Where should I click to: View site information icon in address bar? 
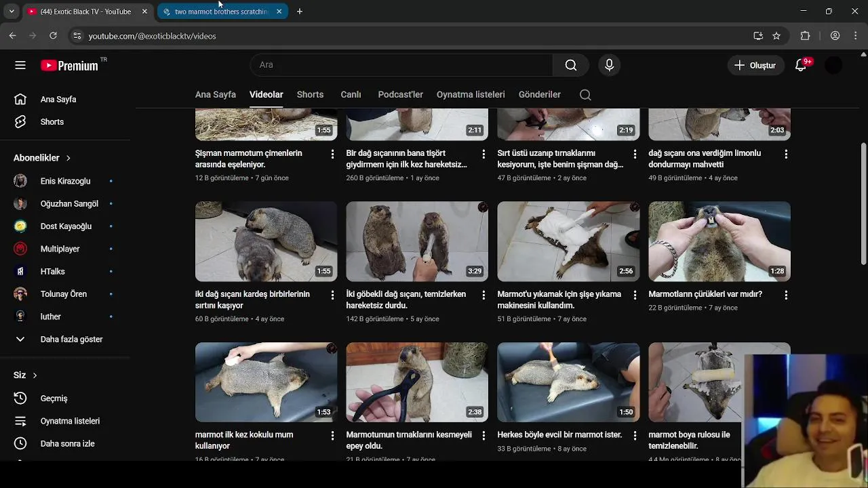[77, 36]
